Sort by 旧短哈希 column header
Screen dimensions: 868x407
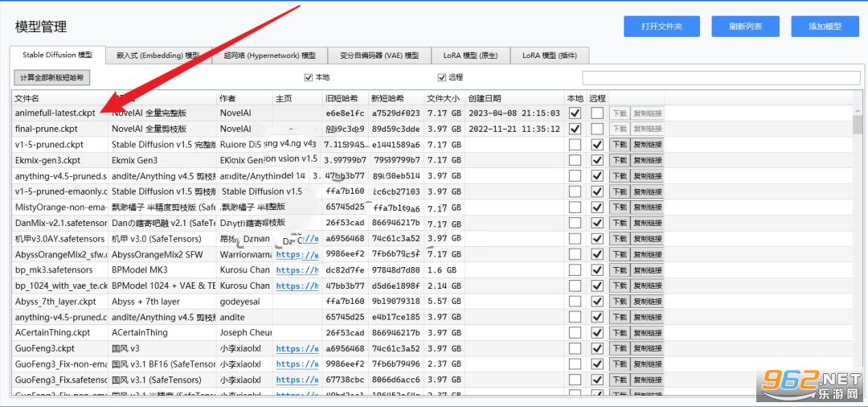coord(346,98)
